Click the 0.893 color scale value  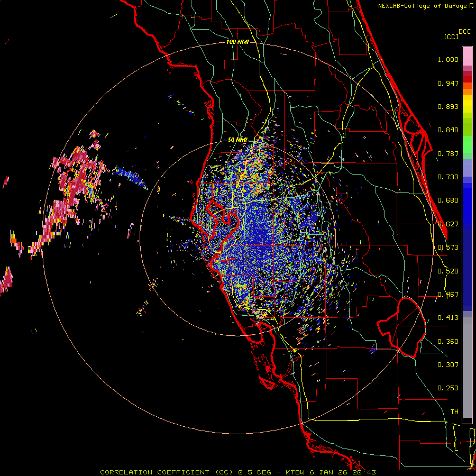tap(448, 106)
